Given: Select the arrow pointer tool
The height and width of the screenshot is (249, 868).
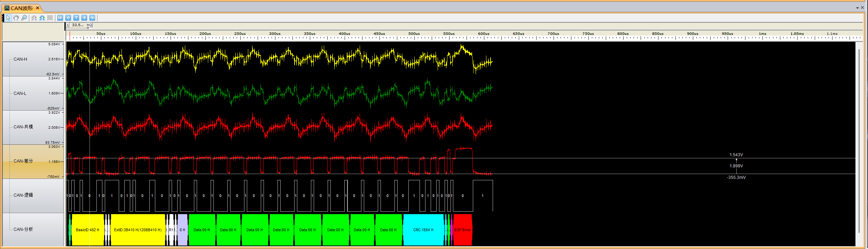Looking at the screenshot, I should pos(8,18).
